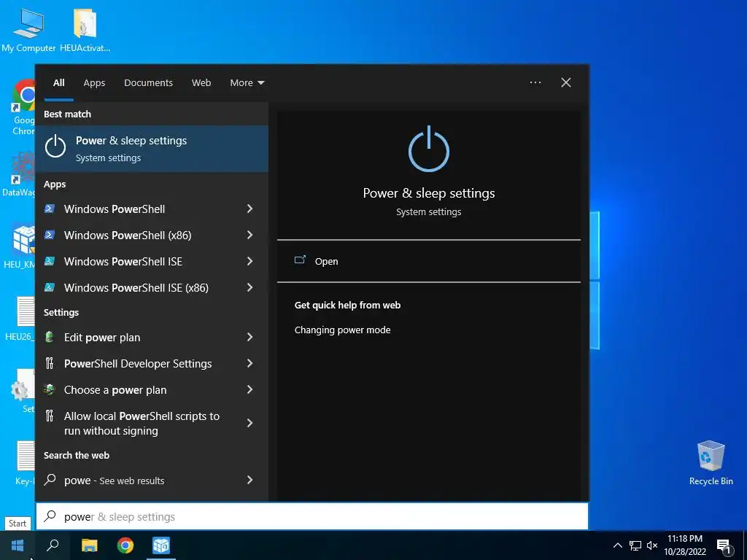The width and height of the screenshot is (747, 560).
Task: Open the More filter dropdown
Action: (247, 82)
